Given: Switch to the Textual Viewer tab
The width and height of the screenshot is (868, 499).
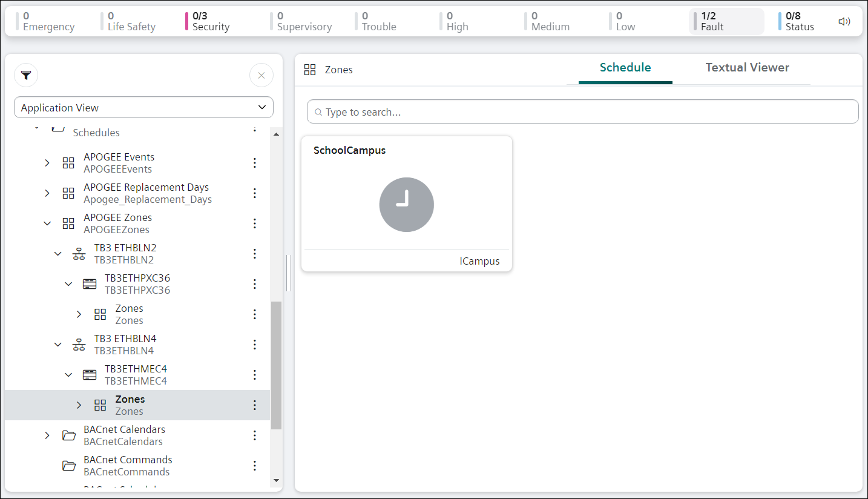Looking at the screenshot, I should [747, 68].
